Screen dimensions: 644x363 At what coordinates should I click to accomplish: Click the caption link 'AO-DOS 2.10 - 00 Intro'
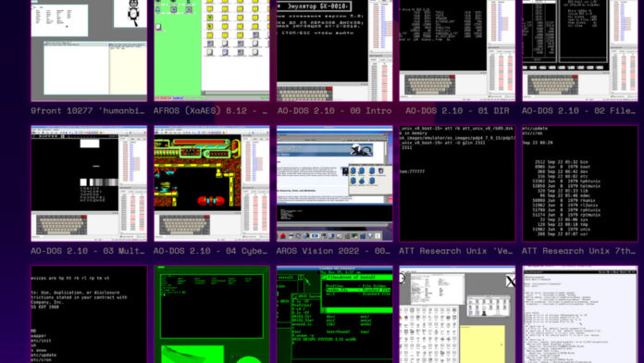tap(334, 110)
